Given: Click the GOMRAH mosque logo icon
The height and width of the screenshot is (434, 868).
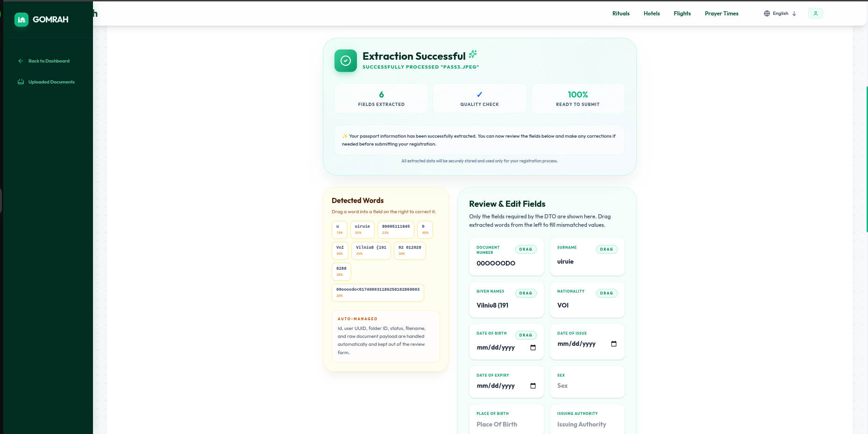Looking at the screenshot, I should point(21,20).
